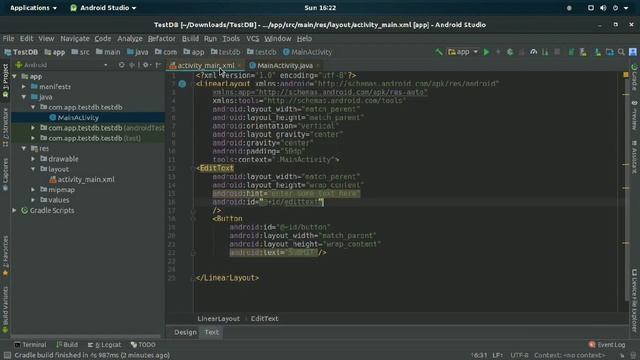The width and height of the screenshot is (640, 360).
Task: Open Project tool window side tab
Action: click(x=5, y=81)
